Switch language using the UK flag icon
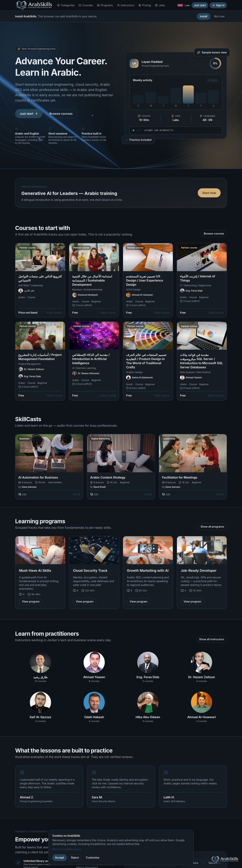Viewport: 242px width, 868px height. click(x=180, y=5)
